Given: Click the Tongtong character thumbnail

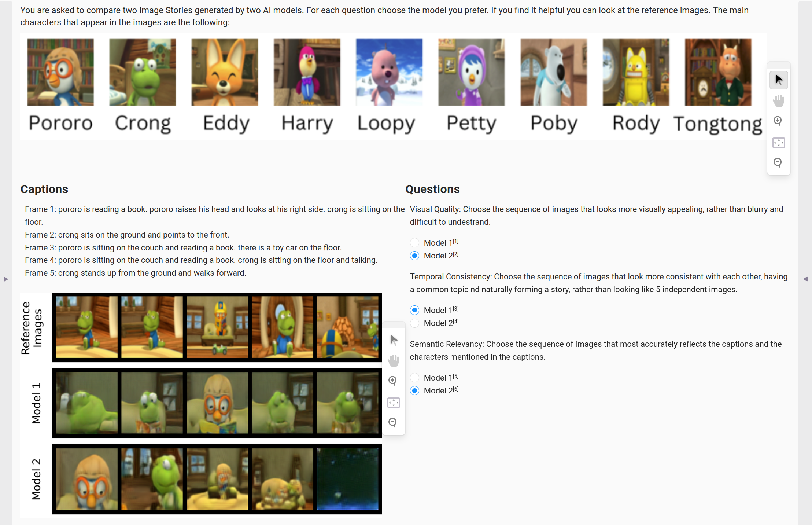Looking at the screenshot, I should [x=718, y=72].
